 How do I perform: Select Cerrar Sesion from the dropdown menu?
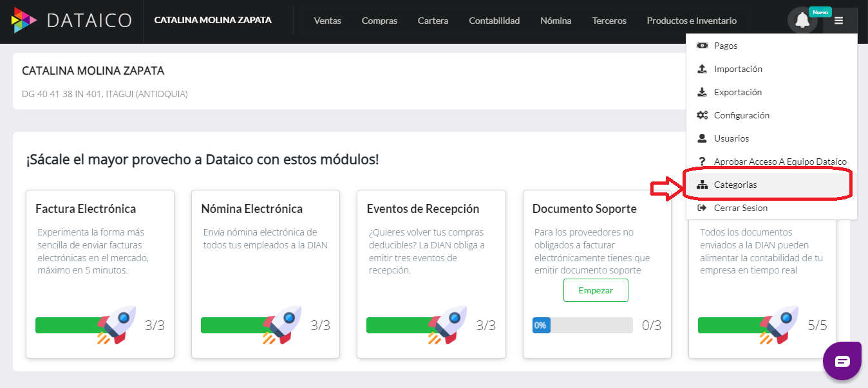pos(771,208)
